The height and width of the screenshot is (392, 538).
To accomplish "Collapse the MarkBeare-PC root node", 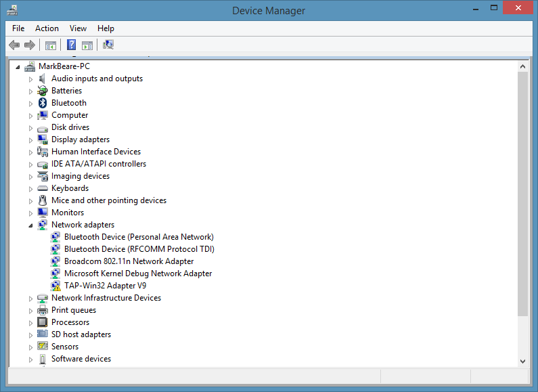I will (18, 67).
